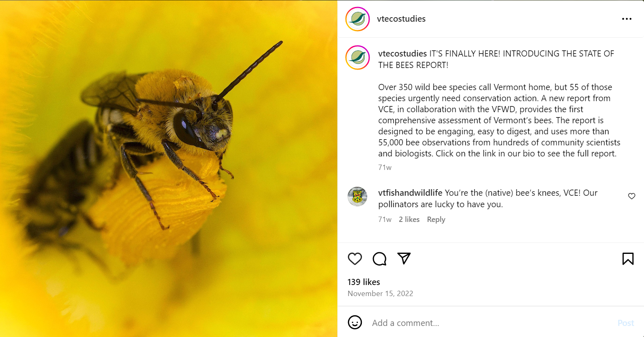
Task: Reply to the vtfishandwildlife comment
Action: pos(436,219)
